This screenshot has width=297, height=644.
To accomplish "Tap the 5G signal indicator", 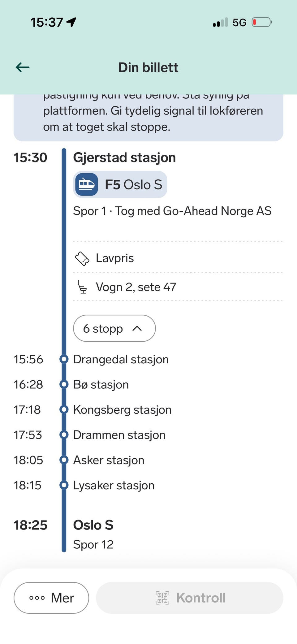I will click(x=239, y=22).
